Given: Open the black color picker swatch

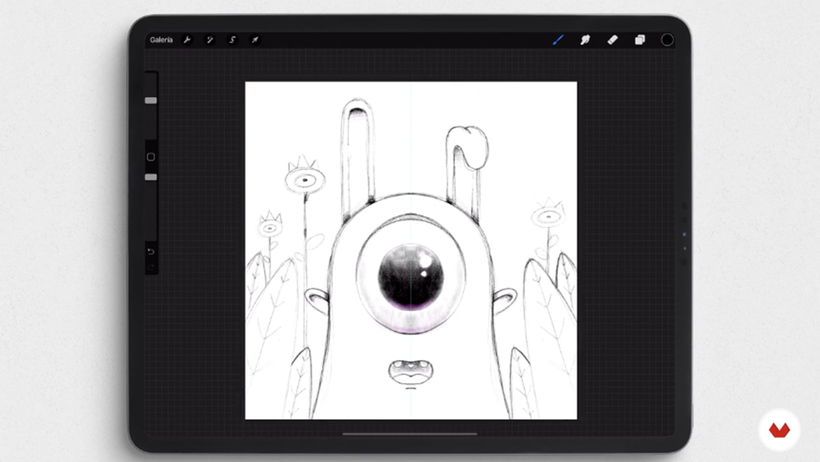Looking at the screenshot, I should pyautogui.click(x=667, y=40).
